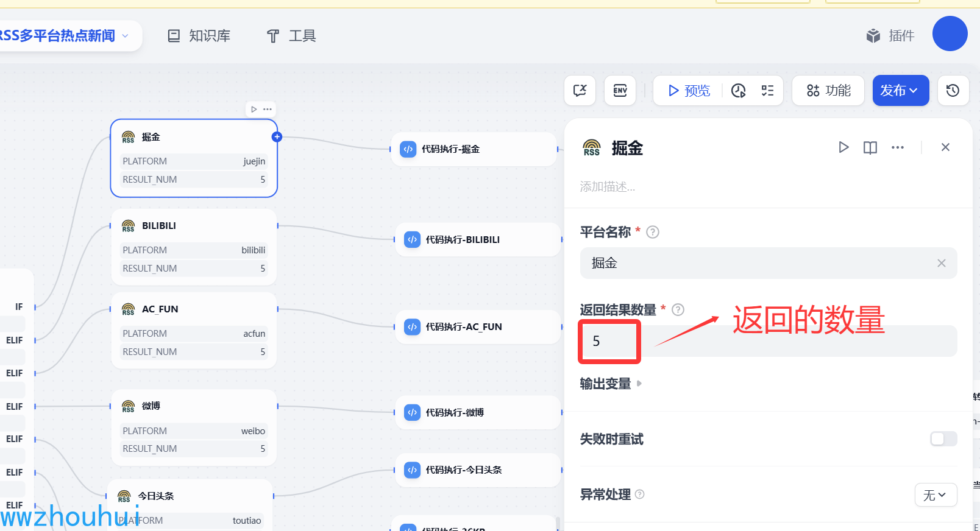
Task: Open the 发布 publish dropdown
Action: pos(900,91)
